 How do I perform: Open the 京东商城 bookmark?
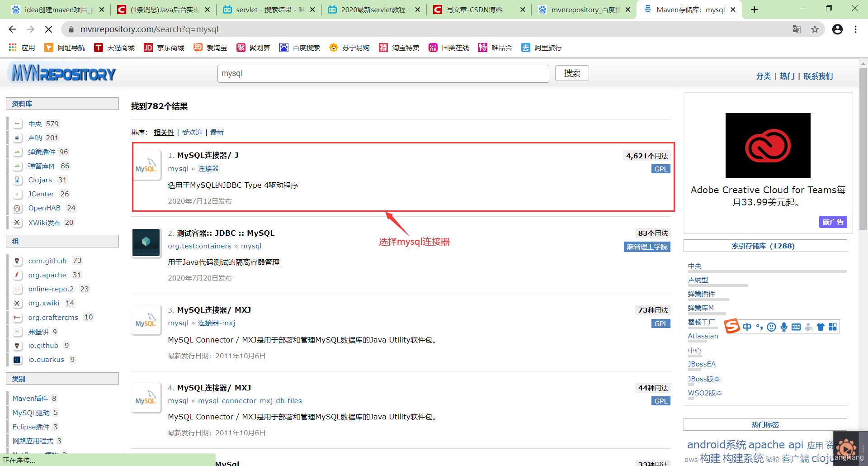pyautogui.click(x=164, y=47)
